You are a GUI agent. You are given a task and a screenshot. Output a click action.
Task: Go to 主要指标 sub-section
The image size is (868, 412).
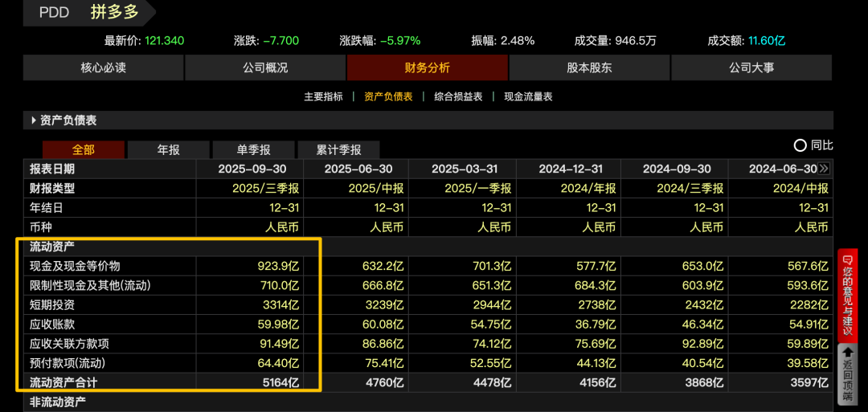coord(323,97)
